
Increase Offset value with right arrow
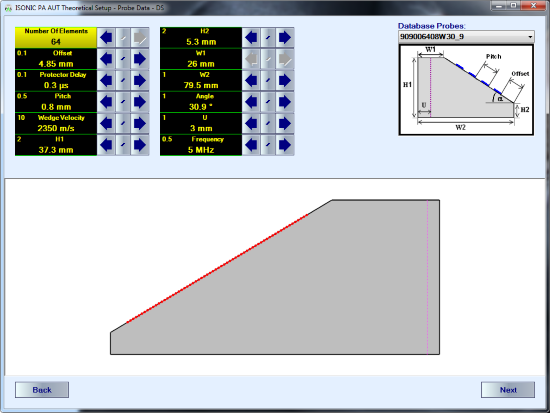coord(140,59)
